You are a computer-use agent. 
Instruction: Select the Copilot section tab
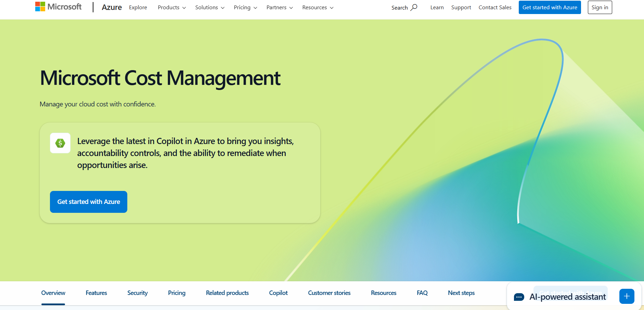coord(278,293)
